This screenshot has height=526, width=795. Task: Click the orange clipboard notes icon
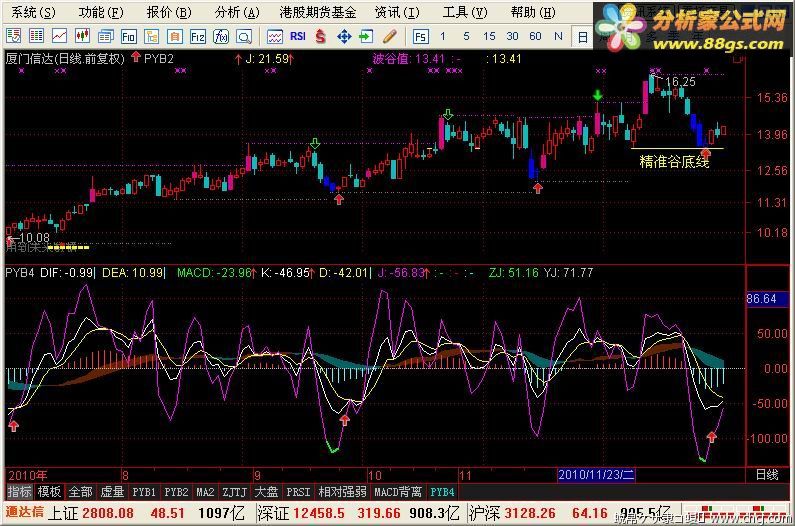click(x=175, y=36)
